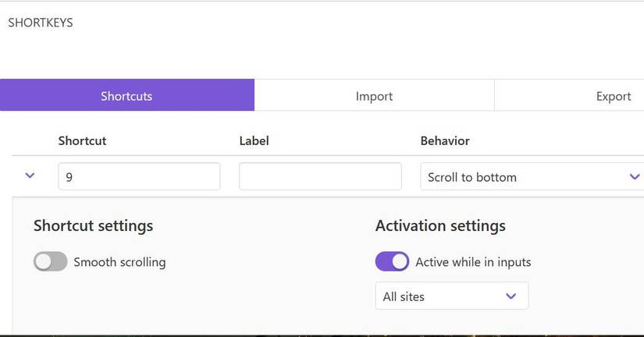This screenshot has width=644, height=337.
Task: Click the Label column header
Action: tap(254, 141)
